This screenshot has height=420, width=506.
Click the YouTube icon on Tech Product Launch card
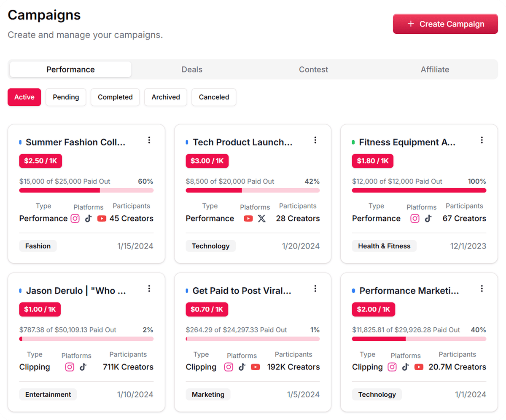248,218
